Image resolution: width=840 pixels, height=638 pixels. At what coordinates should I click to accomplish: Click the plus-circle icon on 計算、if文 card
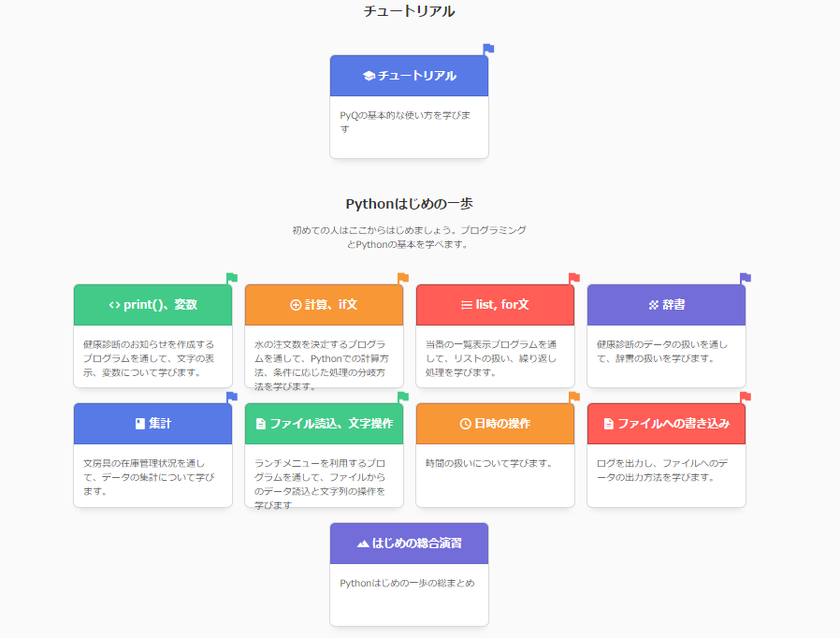point(296,305)
